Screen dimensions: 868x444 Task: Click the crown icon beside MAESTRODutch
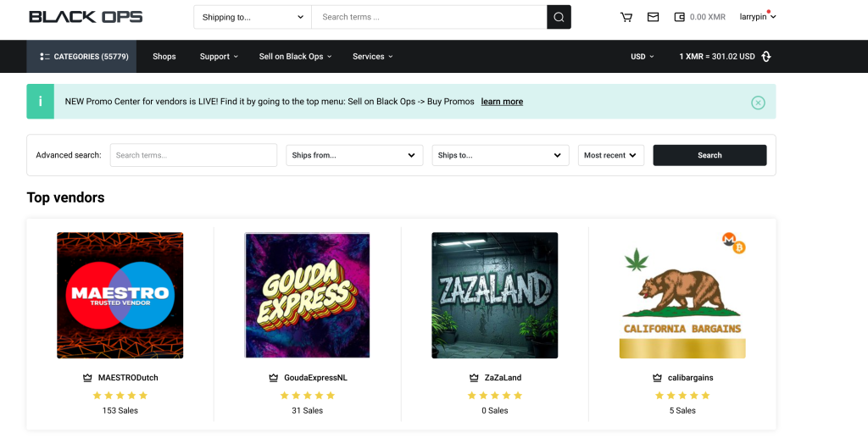(x=88, y=378)
